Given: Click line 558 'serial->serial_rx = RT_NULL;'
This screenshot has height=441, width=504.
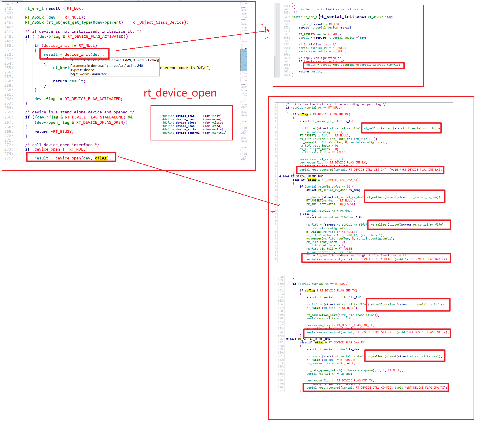Looking at the screenshot, I should 322,48.
